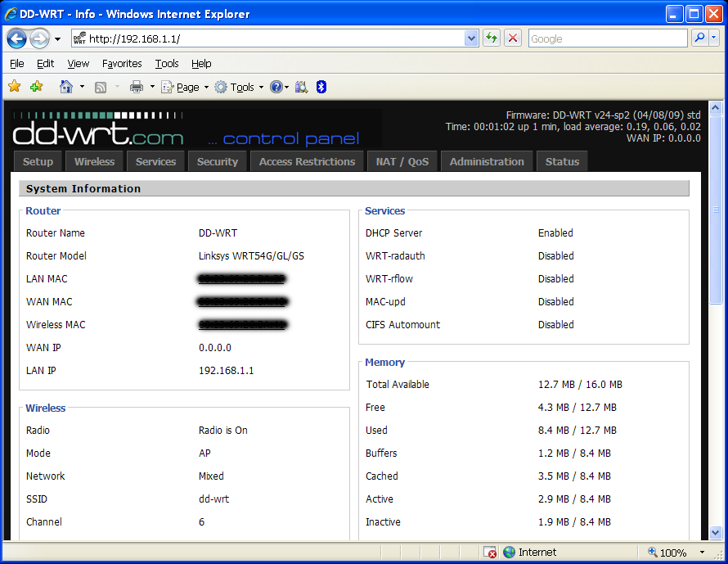Open the Edit menu

click(46, 64)
